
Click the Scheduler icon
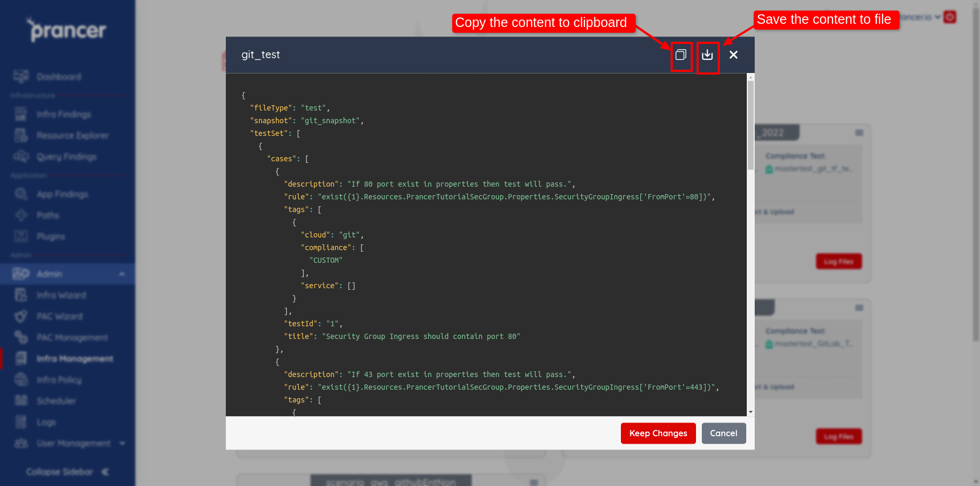point(21,401)
